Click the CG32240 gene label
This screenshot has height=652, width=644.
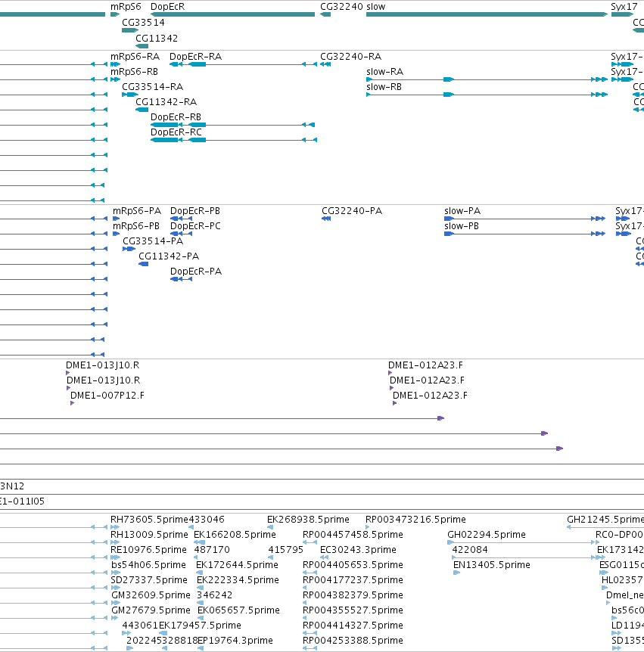(x=341, y=7)
